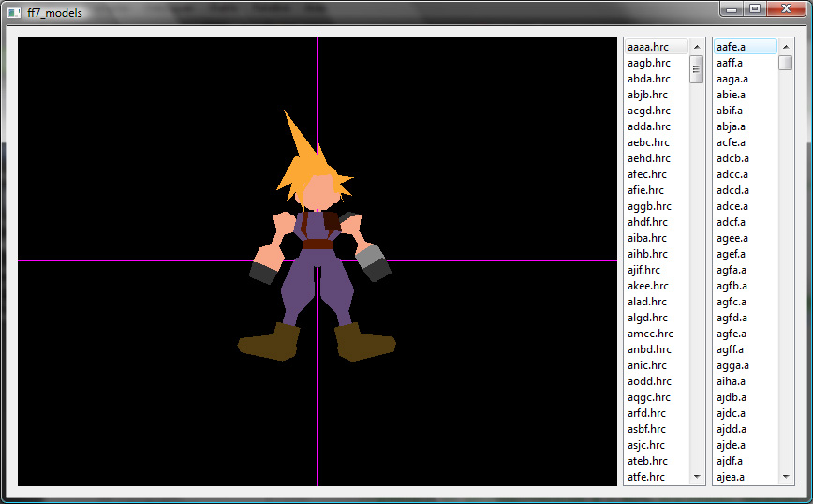Select agff.a entry
The image size is (813, 504).
coord(746,349)
